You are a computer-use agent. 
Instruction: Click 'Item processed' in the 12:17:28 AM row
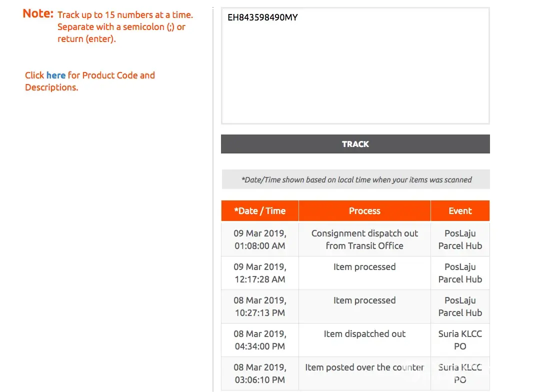click(364, 267)
